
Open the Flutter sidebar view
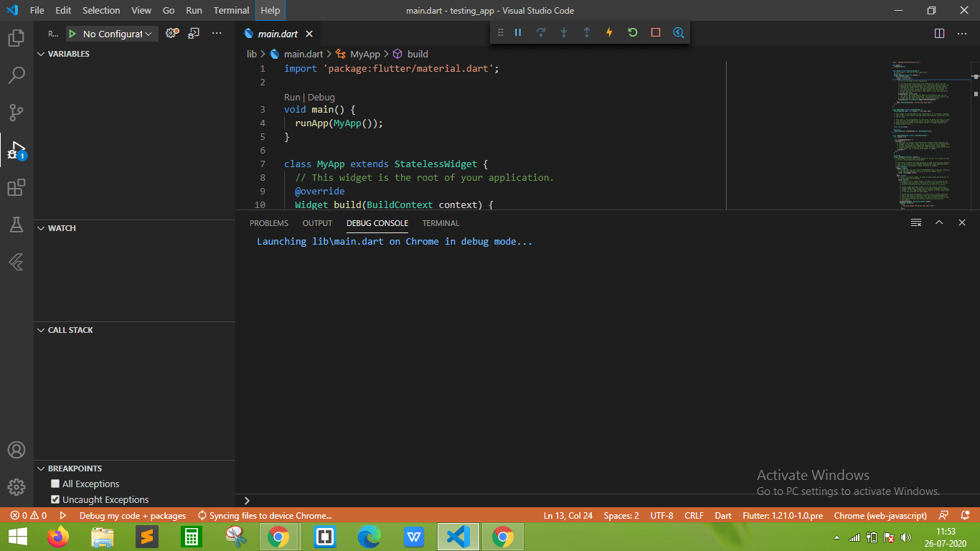[x=17, y=263]
